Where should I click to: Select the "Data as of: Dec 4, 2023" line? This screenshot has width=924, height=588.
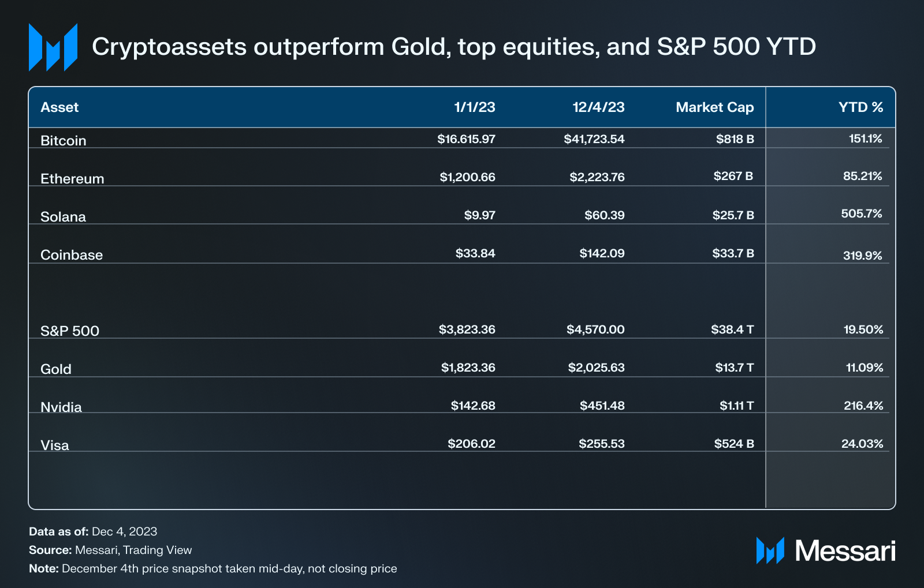coord(93,531)
